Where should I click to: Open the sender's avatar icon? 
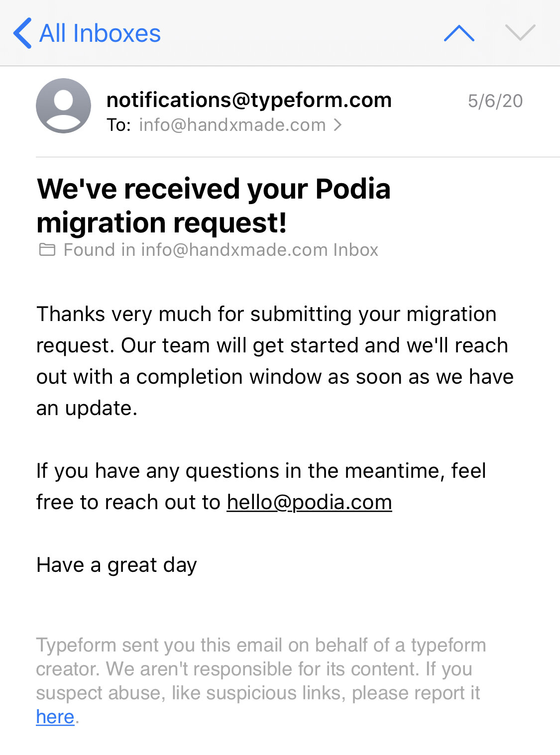(x=63, y=106)
